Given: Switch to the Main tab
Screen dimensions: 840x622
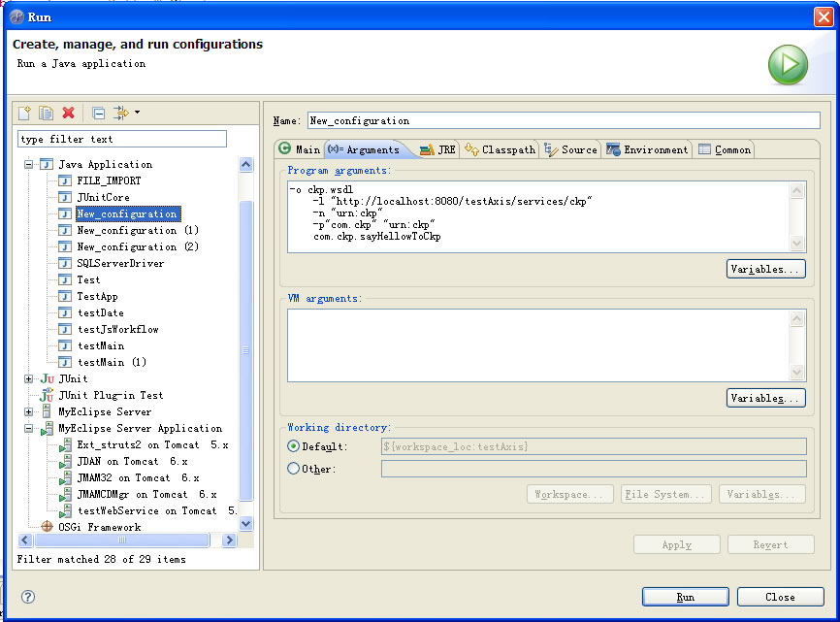Looking at the screenshot, I should point(300,149).
